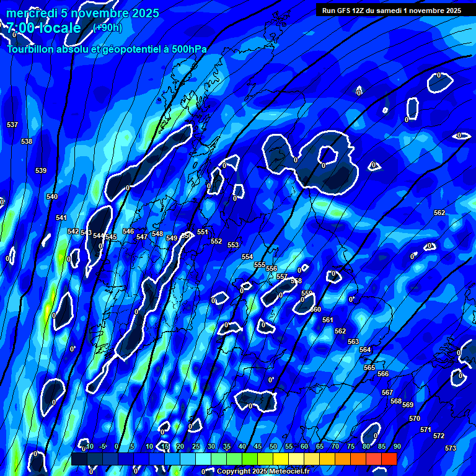Click the date title "mercredi 5 novembre 2025"
This screenshot has width=476, height=476.
82,13
